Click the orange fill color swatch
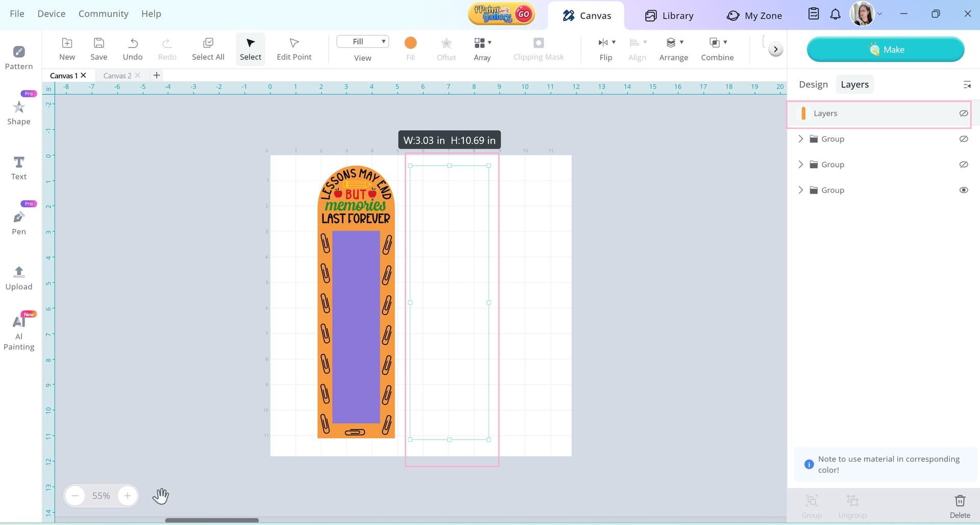 410,43
